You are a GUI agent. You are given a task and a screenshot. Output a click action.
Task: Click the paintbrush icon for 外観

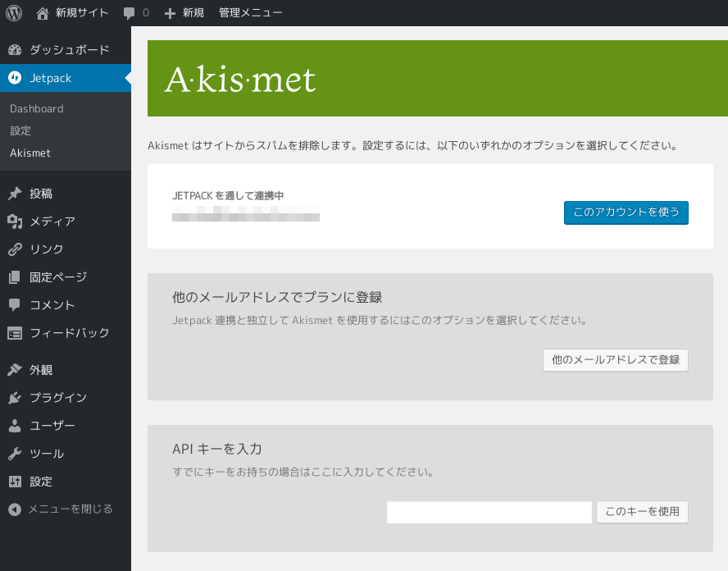click(x=15, y=370)
